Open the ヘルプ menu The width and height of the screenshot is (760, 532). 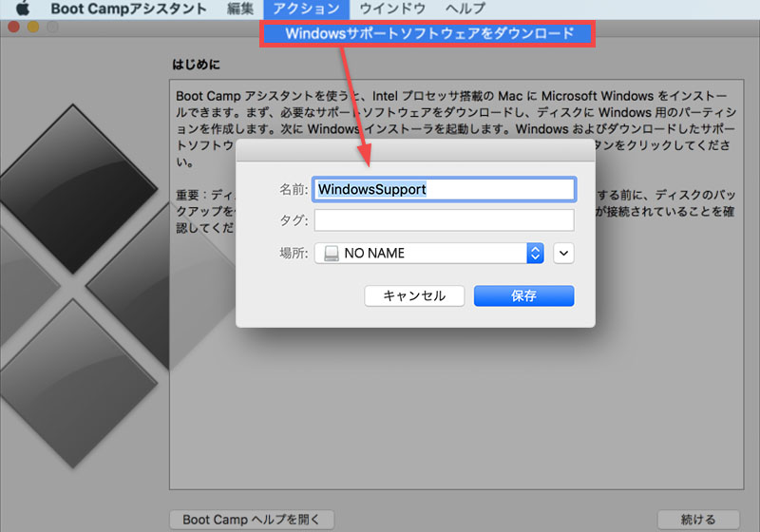tap(465, 9)
